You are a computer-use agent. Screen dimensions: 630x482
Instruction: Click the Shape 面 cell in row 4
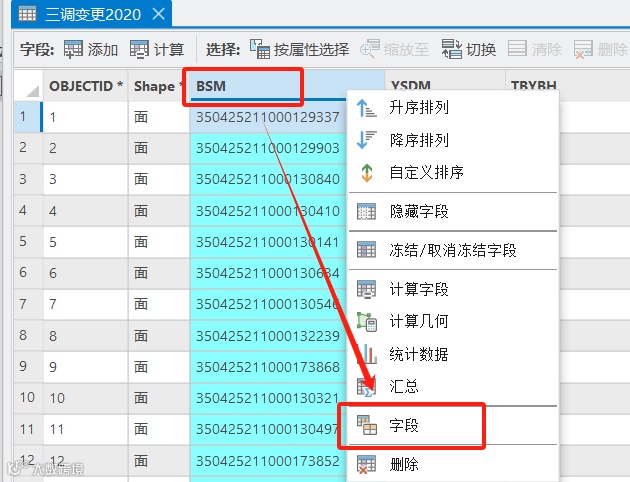[158, 210]
